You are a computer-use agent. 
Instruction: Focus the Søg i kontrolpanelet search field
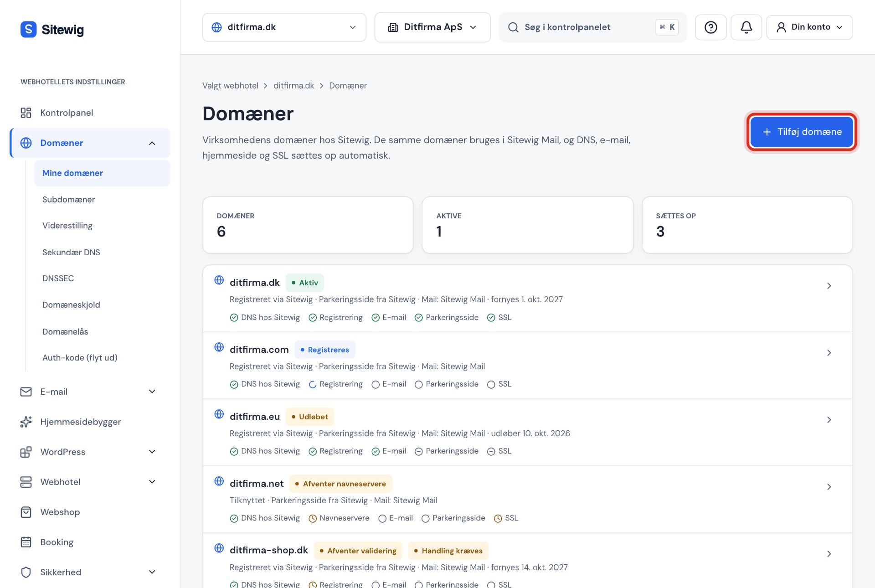[592, 27]
